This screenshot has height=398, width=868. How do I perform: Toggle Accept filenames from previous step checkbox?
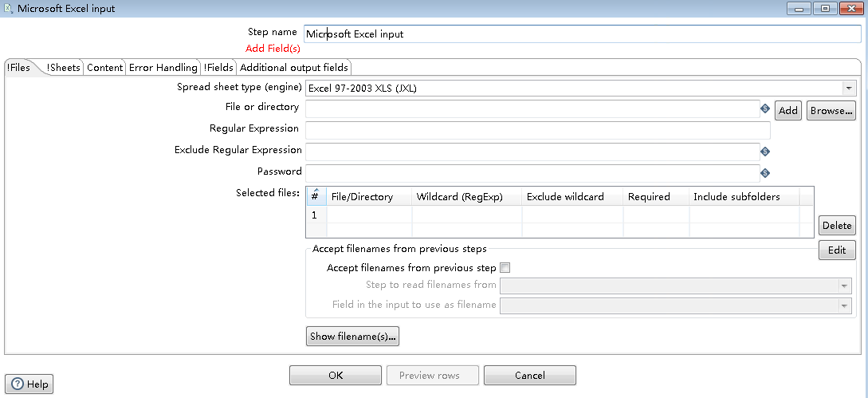pos(505,268)
